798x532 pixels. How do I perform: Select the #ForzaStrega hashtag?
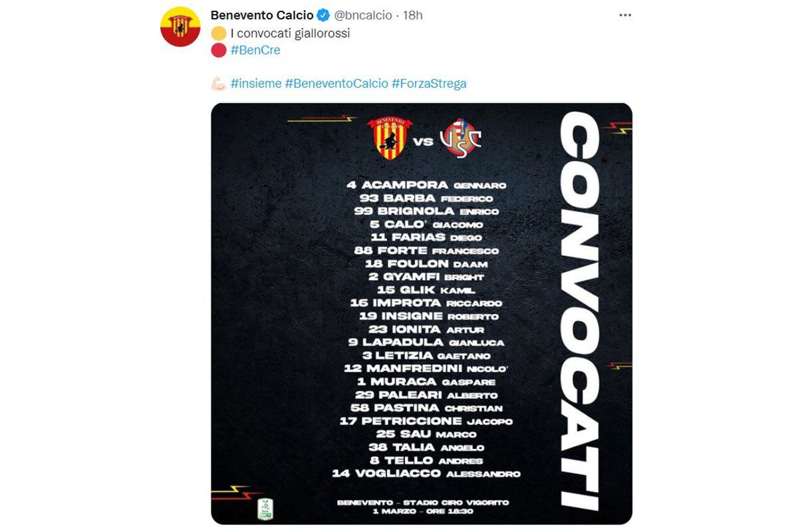tap(429, 84)
